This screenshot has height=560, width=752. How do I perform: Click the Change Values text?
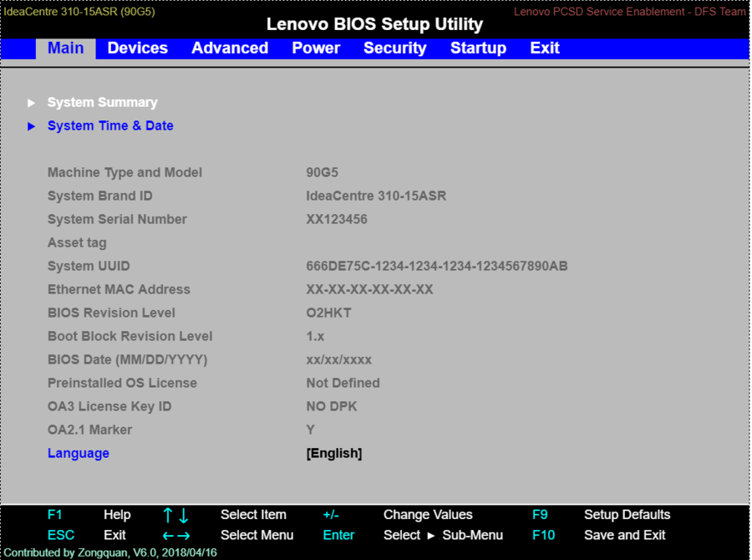tap(428, 515)
